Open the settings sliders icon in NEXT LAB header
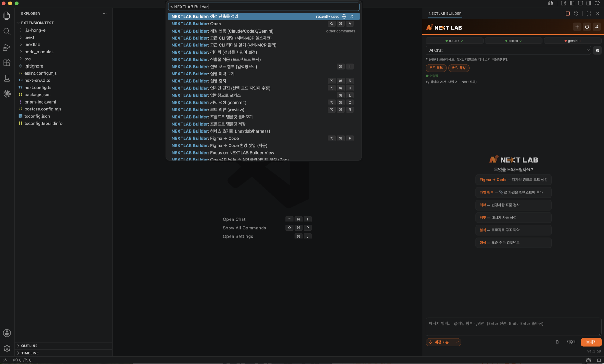 pos(597,27)
